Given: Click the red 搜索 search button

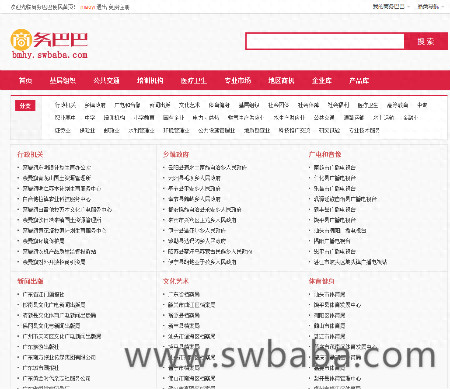Looking at the screenshot, I should pyautogui.click(x=426, y=41).
